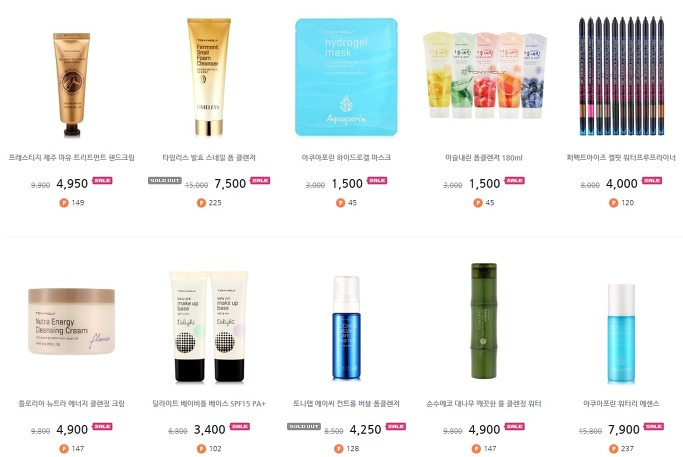683x457 pixels.
Task: Open the five fruit foam cleansers image
Action: (484, 75)
